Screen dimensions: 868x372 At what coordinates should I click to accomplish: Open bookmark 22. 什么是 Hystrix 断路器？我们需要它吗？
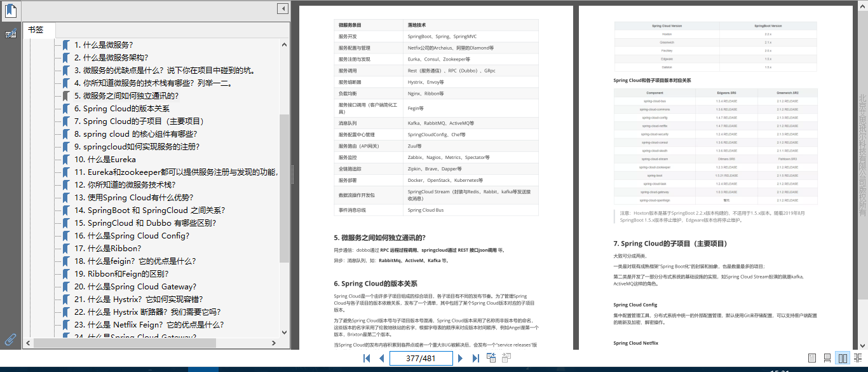pyautogui.click(x=147, y=312)
